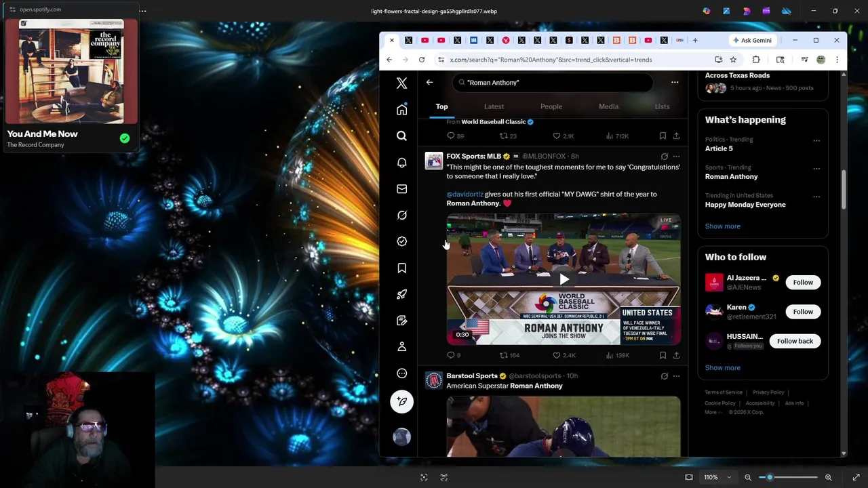Click the X search box
The height and width of the screenshot is (488, 868).
(553, 83)
